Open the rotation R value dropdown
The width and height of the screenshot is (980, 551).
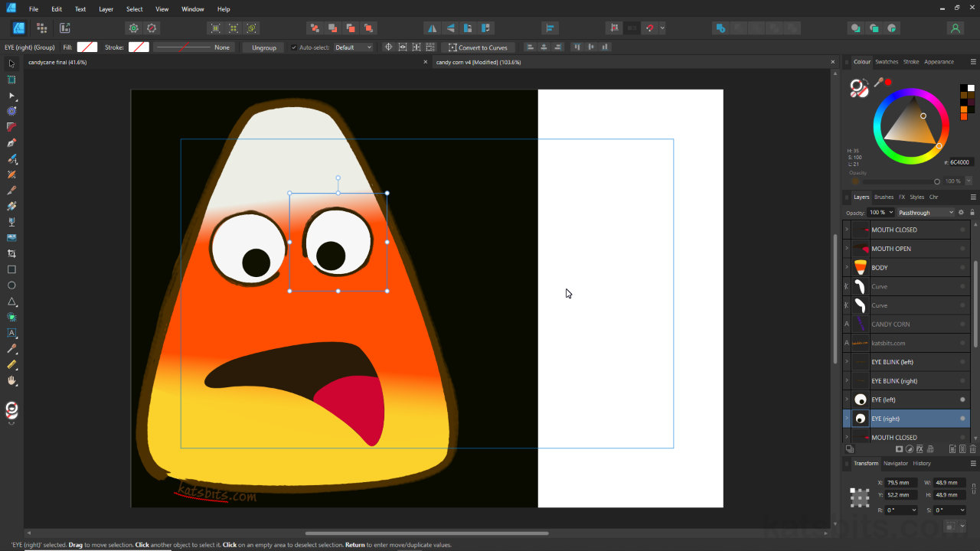pos(913,510)
